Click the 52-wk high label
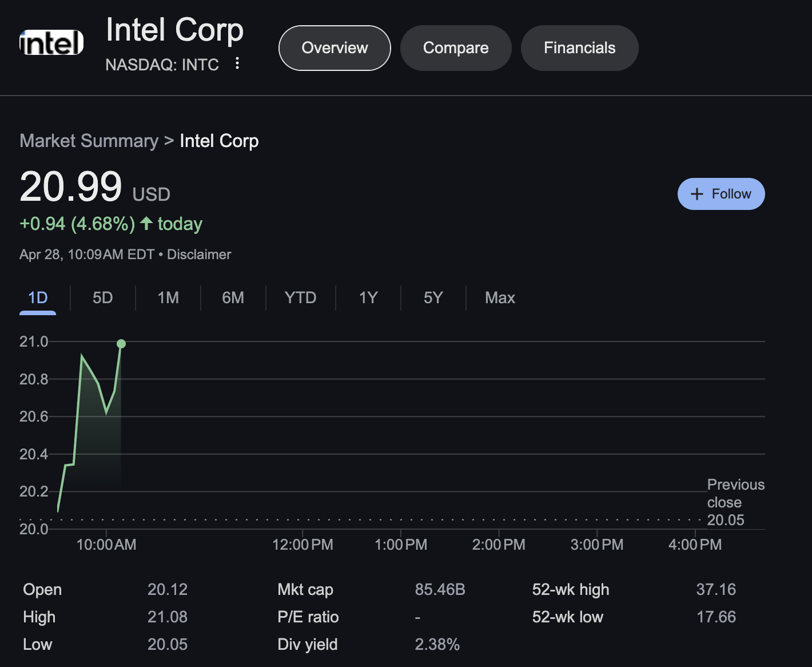This screenshot has width=812, height=667. click(571, 589)
